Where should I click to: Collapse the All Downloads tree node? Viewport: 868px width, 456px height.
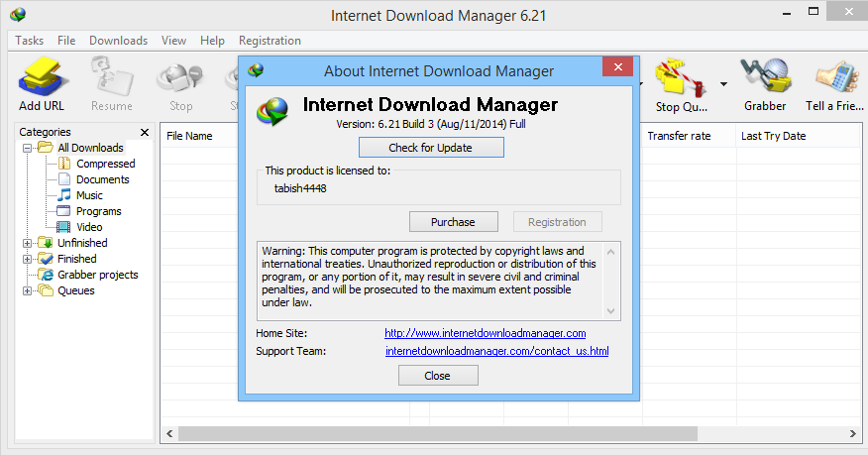point(27,148)
